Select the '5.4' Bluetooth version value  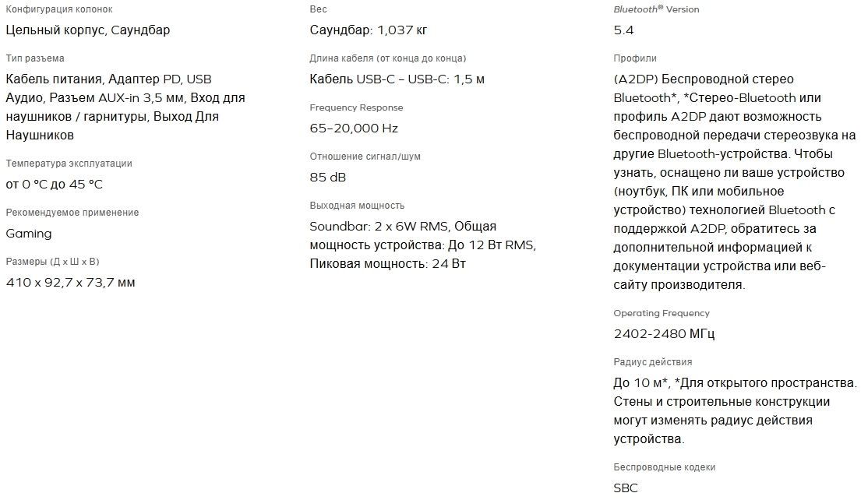coord(623,30)
